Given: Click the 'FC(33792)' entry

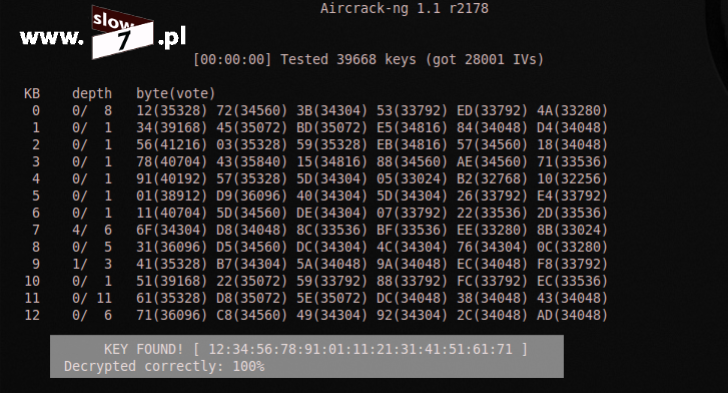Looking at the screenshot, I should 492,281.
